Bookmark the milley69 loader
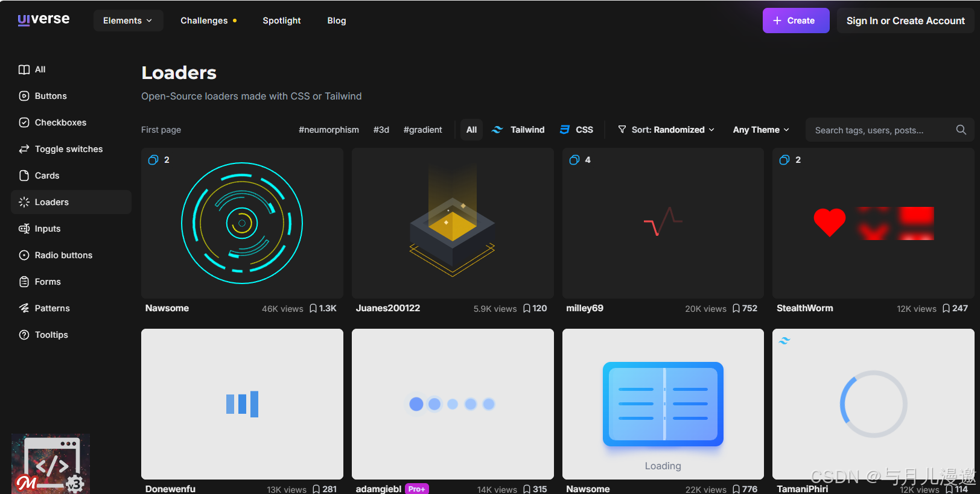 [x=736, y=308]
